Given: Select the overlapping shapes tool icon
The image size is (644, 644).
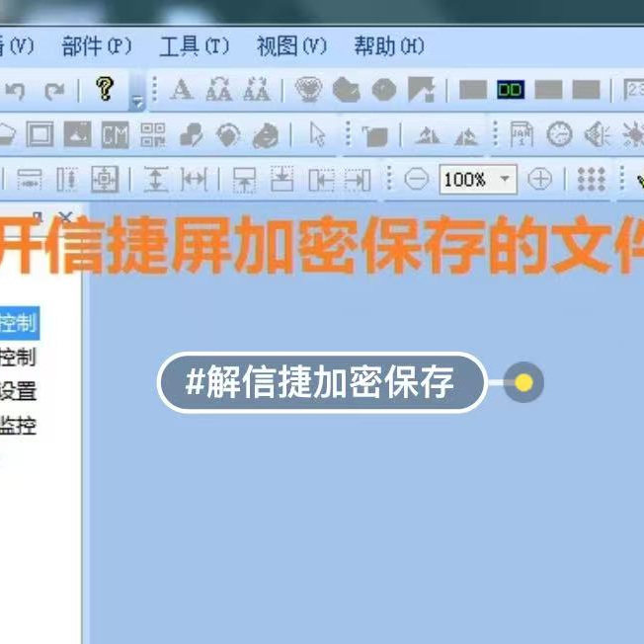Looking at the screenshot, I should pos(191,134).
